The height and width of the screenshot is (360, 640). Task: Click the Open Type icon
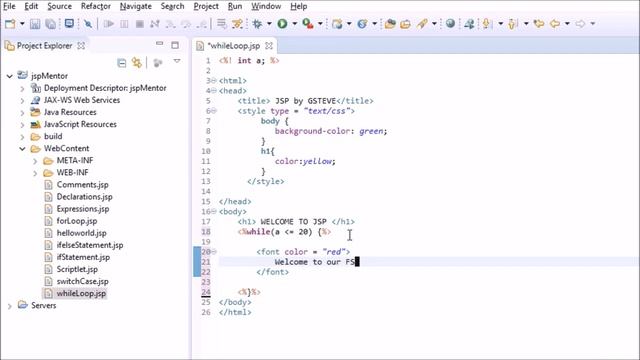pos(390,24)
